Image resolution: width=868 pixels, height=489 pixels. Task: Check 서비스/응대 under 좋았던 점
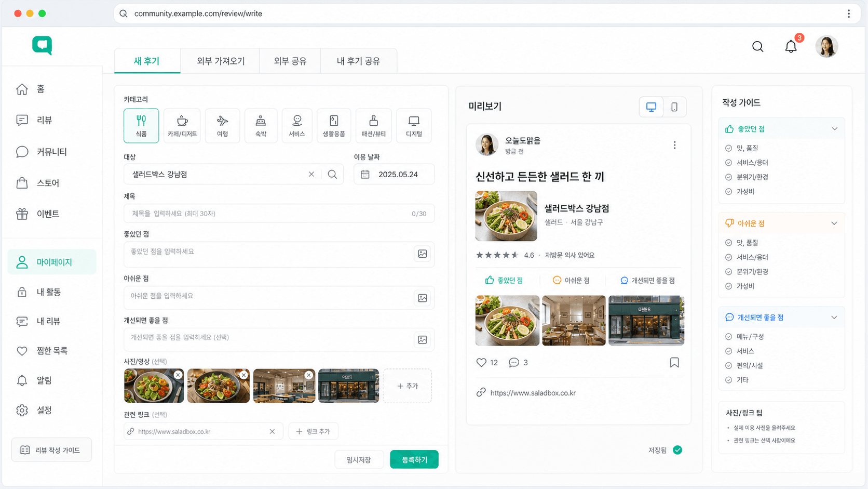tap(729, 163)
